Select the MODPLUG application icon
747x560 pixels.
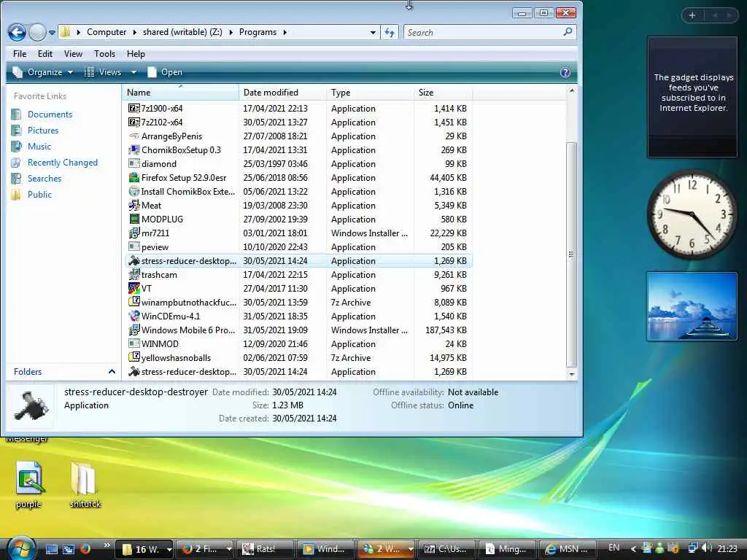click(134, 219)
